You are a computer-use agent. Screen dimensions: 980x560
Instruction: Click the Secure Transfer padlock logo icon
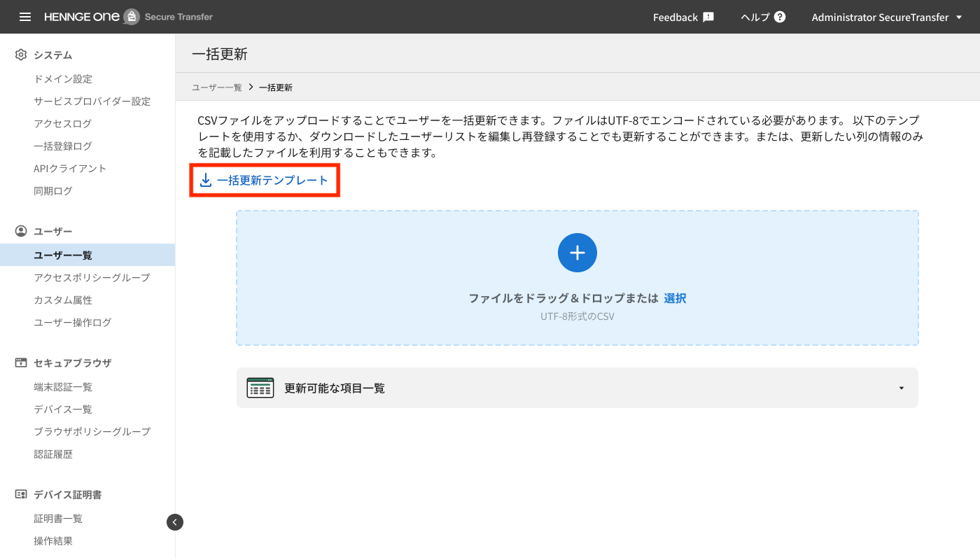click(132, 15)
